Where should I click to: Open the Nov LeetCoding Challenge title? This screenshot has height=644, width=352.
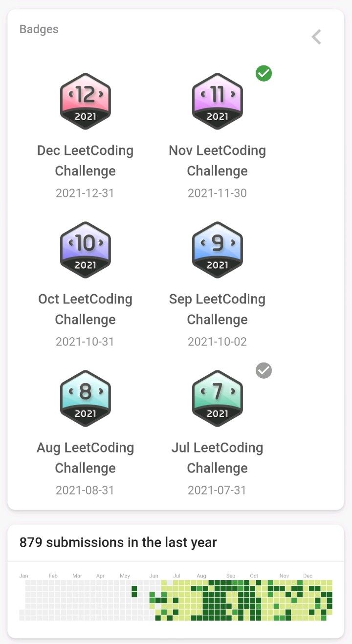point(217,161)
